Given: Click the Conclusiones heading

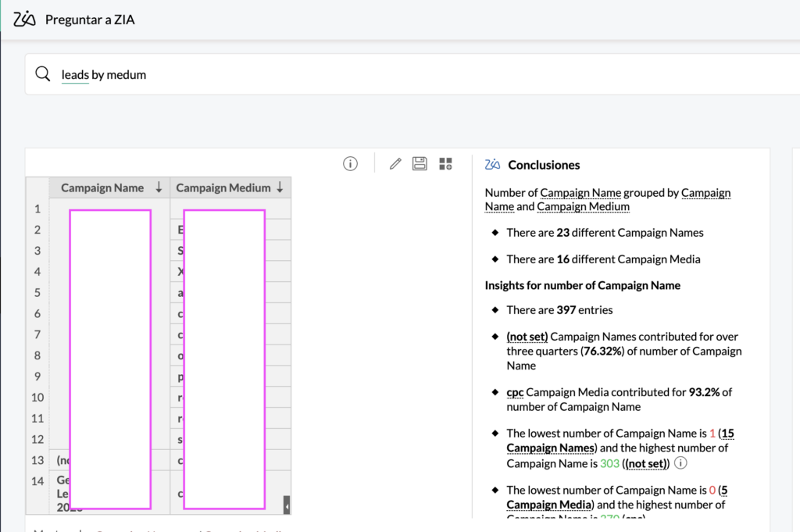Looking at the screenshot, I should click(544, 165).
